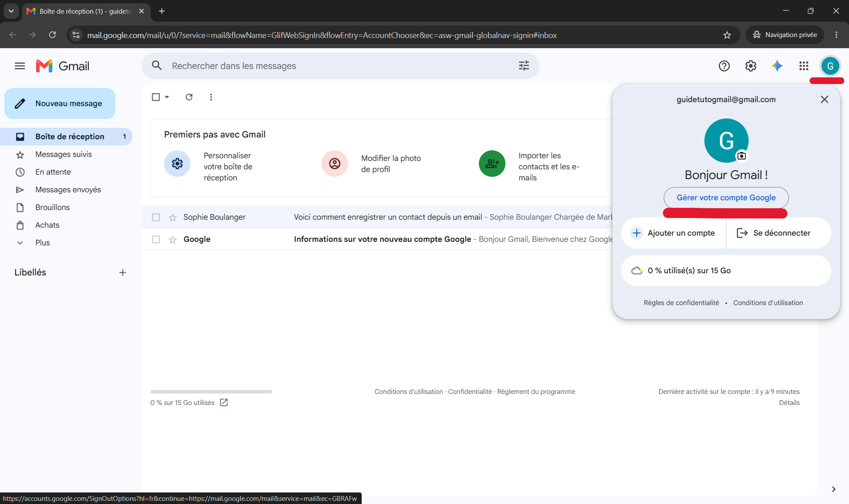Click the Gmail logo
Viewport: 849px width, 504px height.
pos(62,66)
